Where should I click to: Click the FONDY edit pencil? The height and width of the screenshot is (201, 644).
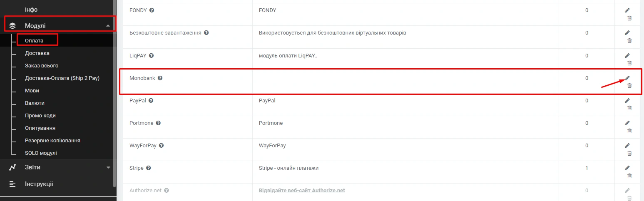627,10
